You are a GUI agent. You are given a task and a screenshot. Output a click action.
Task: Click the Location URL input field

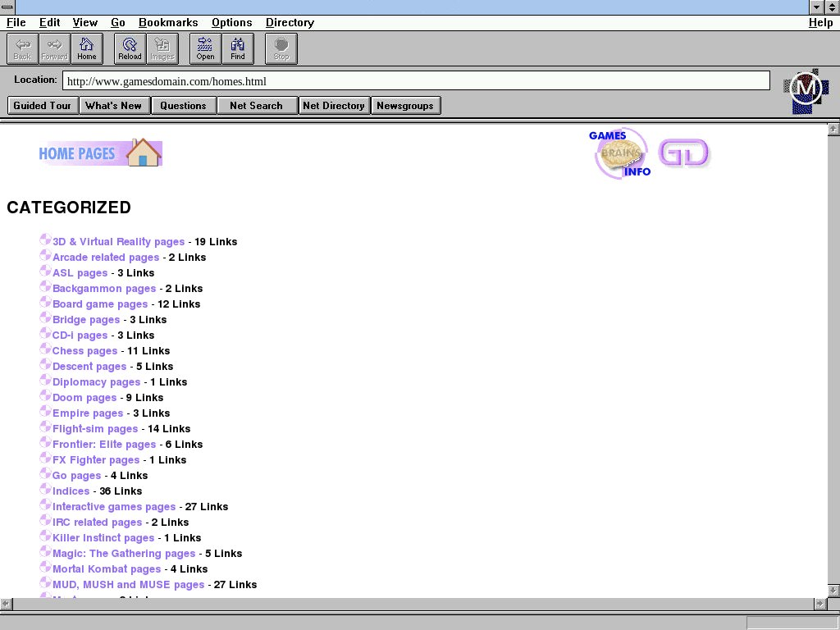tap(416, 81)
